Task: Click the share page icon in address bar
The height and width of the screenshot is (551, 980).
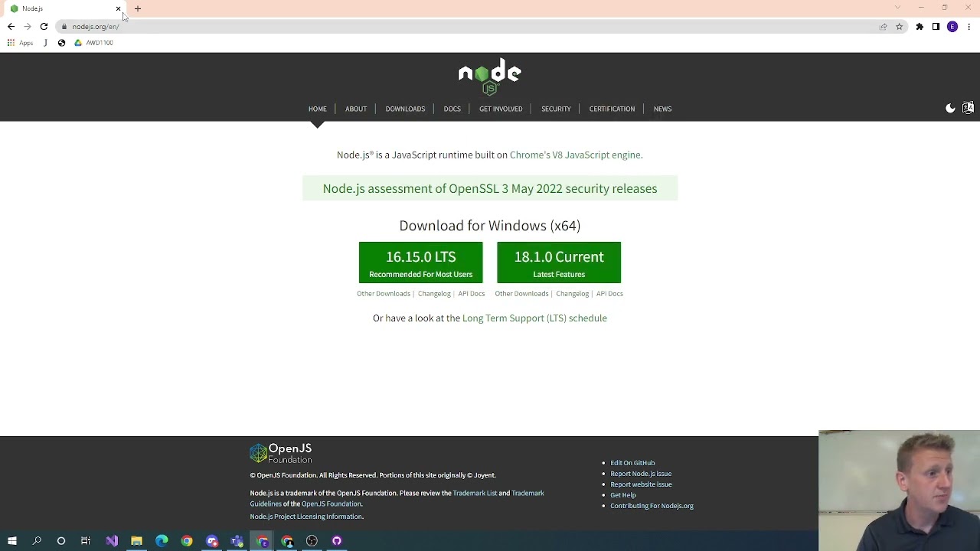Action: (x=884, y=27)
